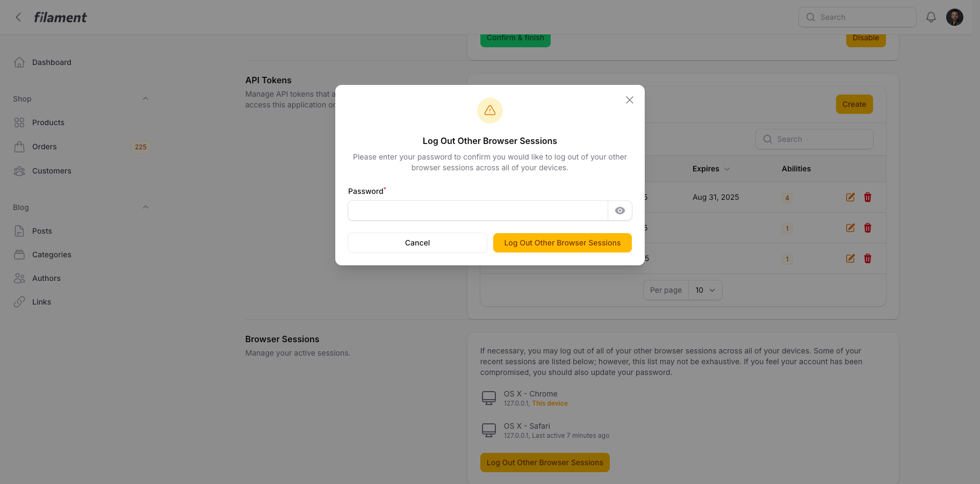Click the Password input field
This screenshot has width=980, height=484.
click(477, 211)
